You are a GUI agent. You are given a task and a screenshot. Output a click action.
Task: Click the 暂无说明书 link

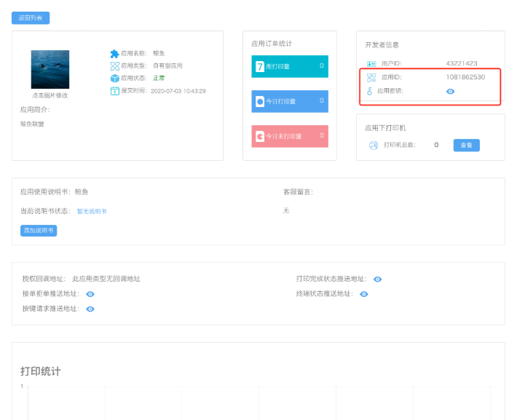click(92, 211)
